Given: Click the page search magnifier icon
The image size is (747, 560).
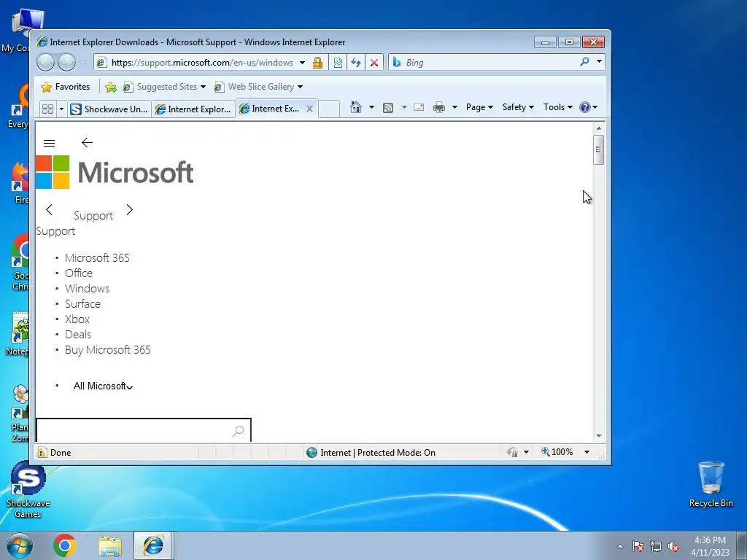Looking at the screenshot, I should tap(239, 431).
